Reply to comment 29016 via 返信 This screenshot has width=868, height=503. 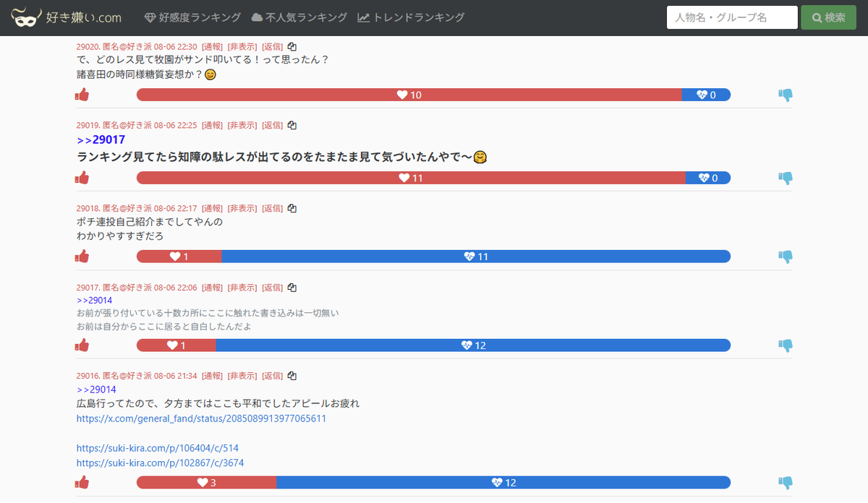point(273,376)
